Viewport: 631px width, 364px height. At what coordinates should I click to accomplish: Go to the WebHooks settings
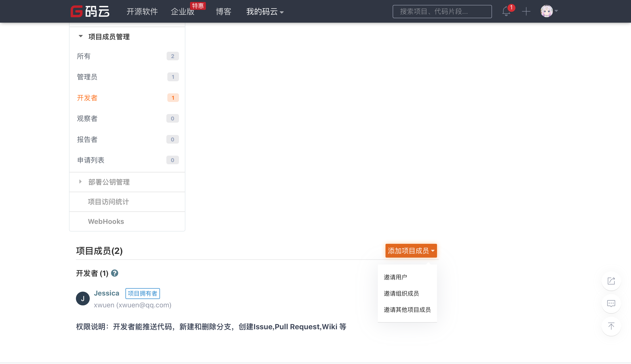pyautogui.click(x=106, y=221)
